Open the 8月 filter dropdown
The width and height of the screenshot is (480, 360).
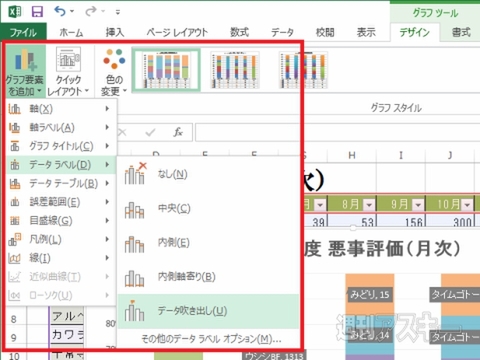tap(369, 204)
